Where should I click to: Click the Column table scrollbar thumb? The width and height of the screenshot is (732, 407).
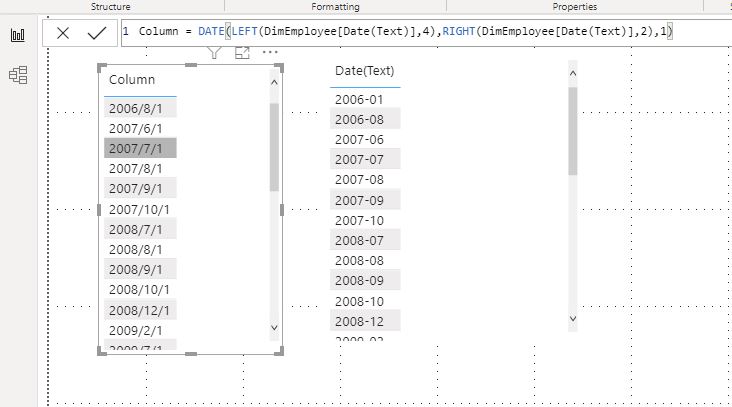click(274, 147)
